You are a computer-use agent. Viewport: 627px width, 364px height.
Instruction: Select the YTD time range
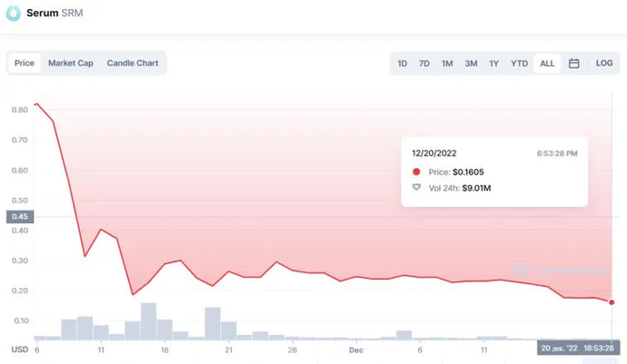519,64
